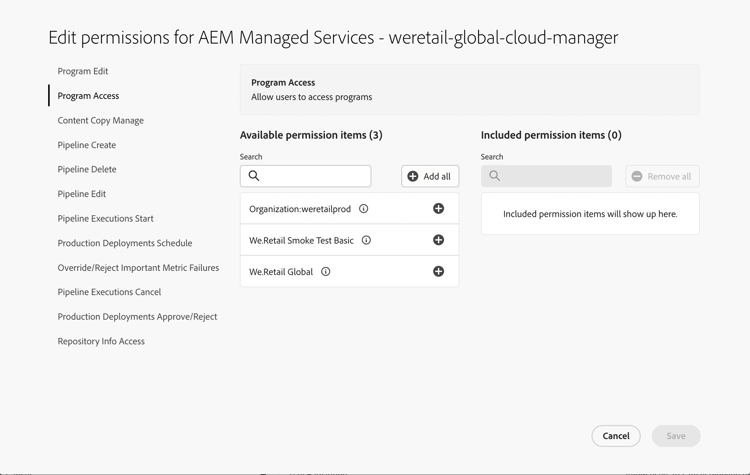Image resolution: width=750 pixels, height=475 pixels.
Task: Switch to Content Copy Manage permission
Action: [x=101, y=120]
